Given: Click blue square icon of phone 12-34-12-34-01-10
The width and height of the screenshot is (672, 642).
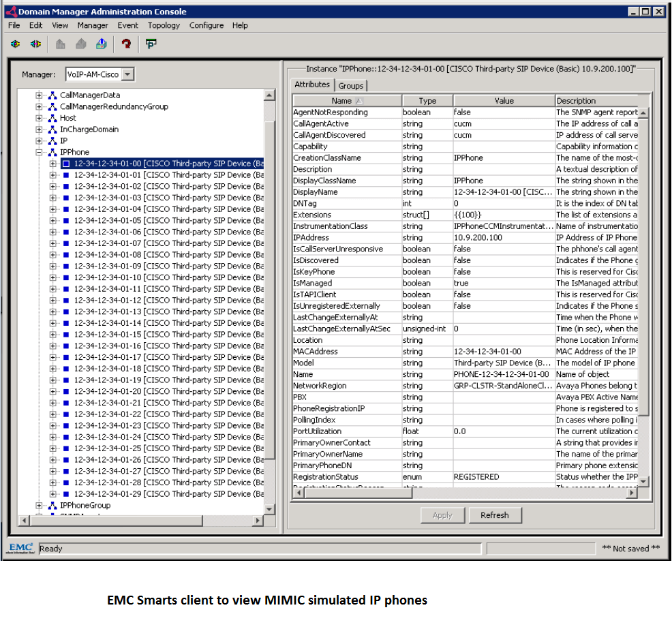Looking at the screenshot, I should point(66,277).
